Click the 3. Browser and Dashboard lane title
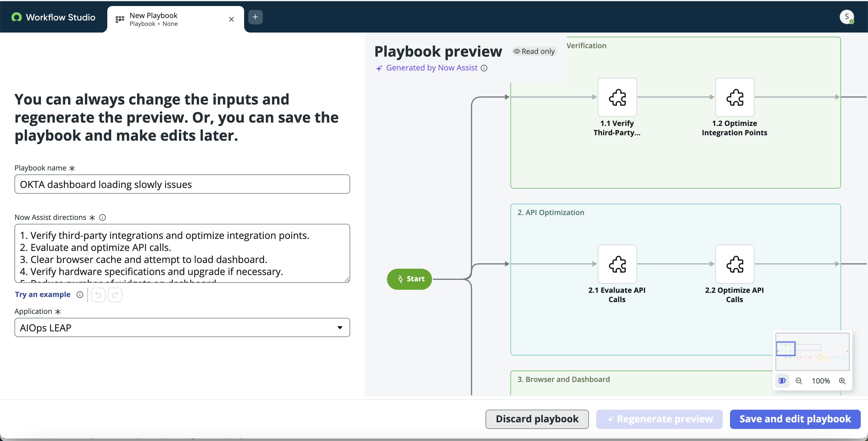The width and height of the screenshot is (868, 441). coord(563,379)
